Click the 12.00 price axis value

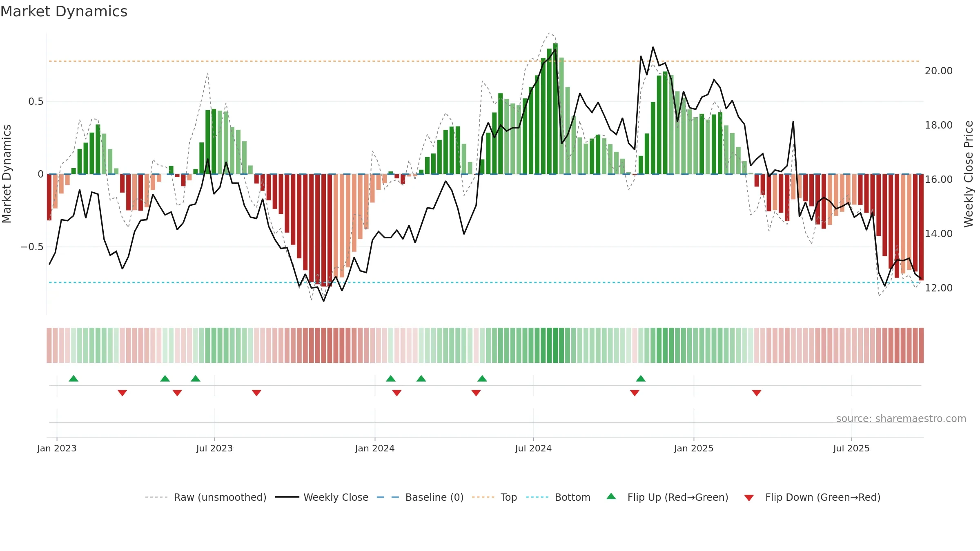pyautogui.click(x=939, y=288)
